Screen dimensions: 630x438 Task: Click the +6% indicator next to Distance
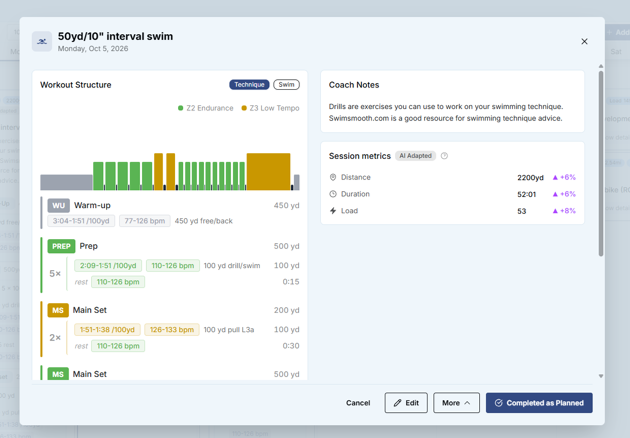564,177
